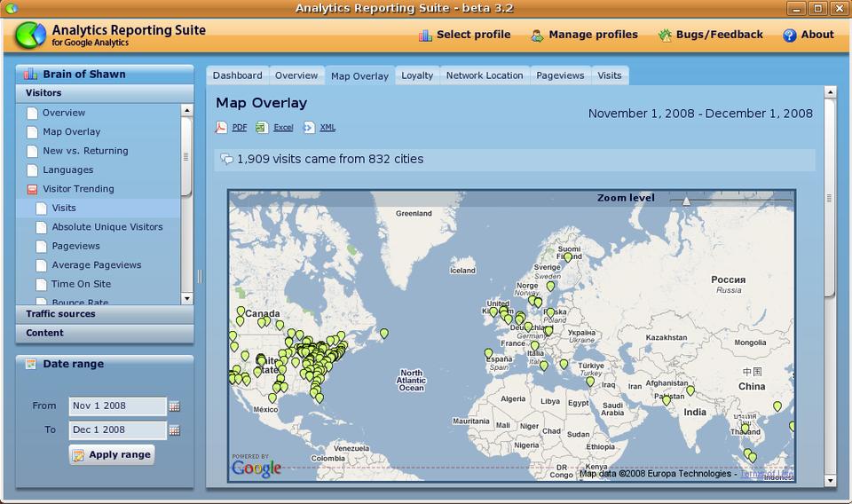Click the From date input field

[x=117, y=406]
